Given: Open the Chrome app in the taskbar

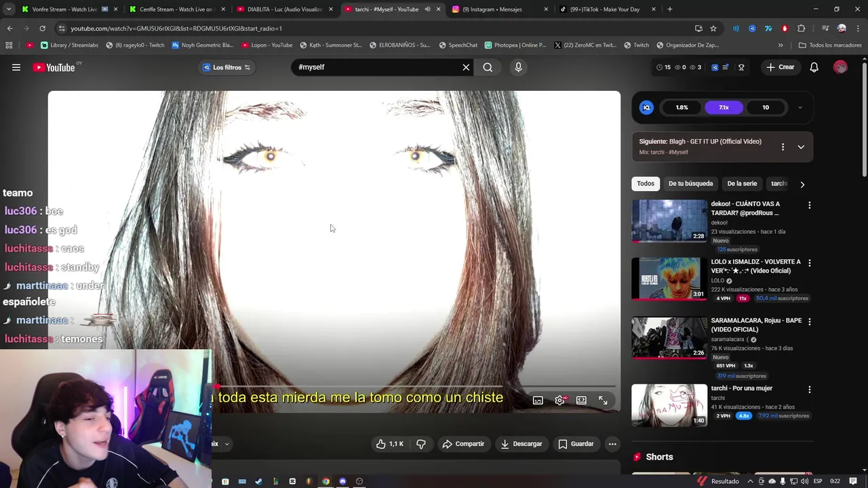Looking at the screenshot, I should point(326,481).
